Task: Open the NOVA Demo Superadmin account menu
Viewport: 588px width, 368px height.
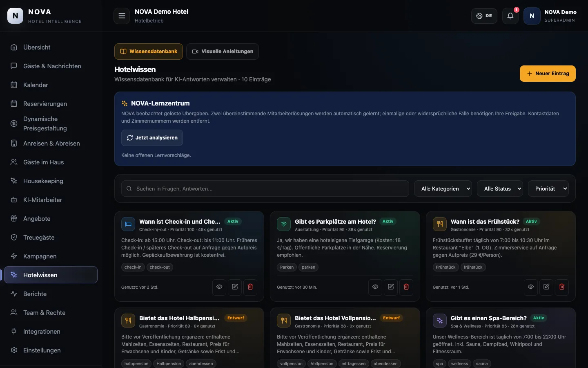Action: [550, 16]
